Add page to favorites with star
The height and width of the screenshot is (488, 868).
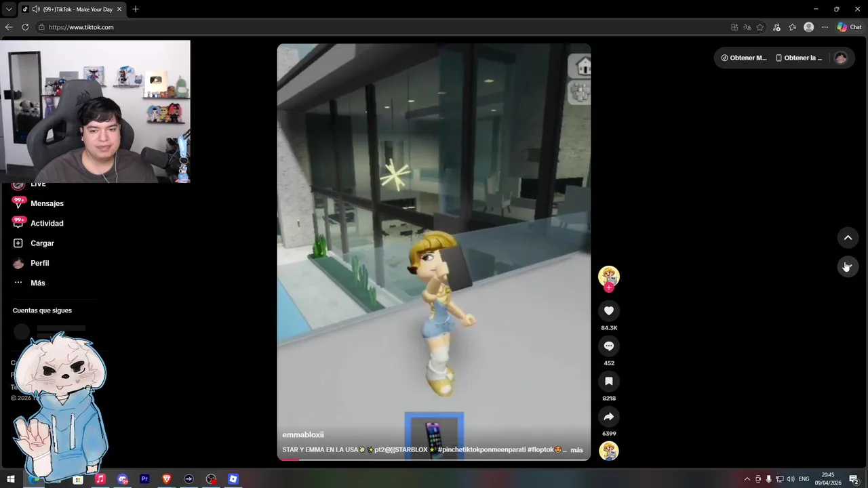pos(760,27)
